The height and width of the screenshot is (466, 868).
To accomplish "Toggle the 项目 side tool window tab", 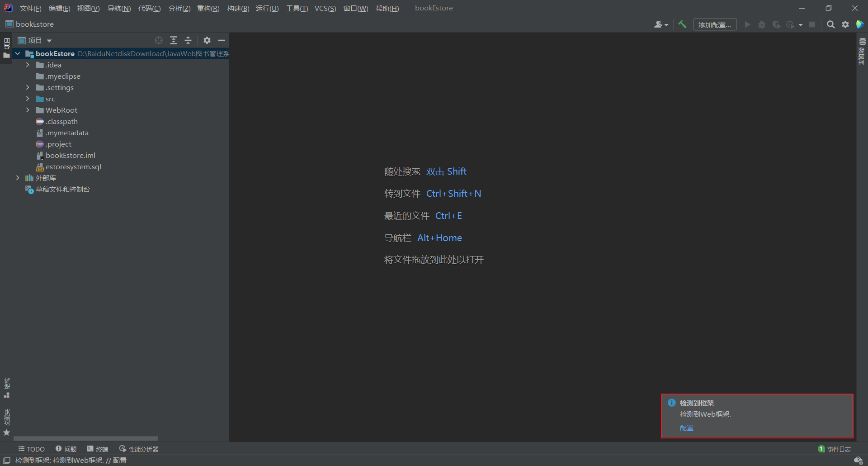I will point(6,48).
